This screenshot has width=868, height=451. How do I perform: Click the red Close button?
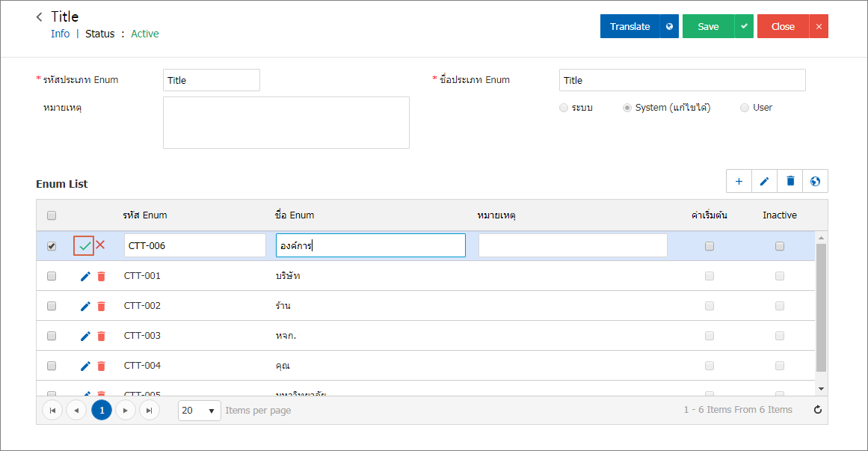pos(783,27)
